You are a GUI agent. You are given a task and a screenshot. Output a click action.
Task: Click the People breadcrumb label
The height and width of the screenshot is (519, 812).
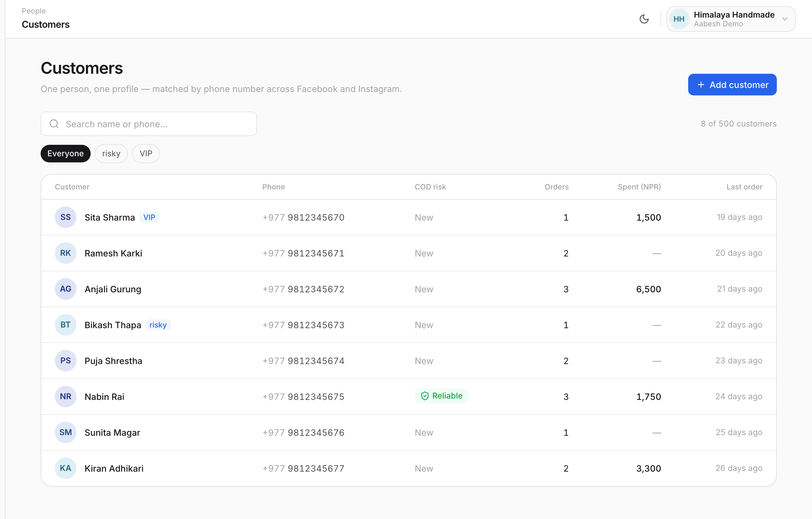point(33,11)
